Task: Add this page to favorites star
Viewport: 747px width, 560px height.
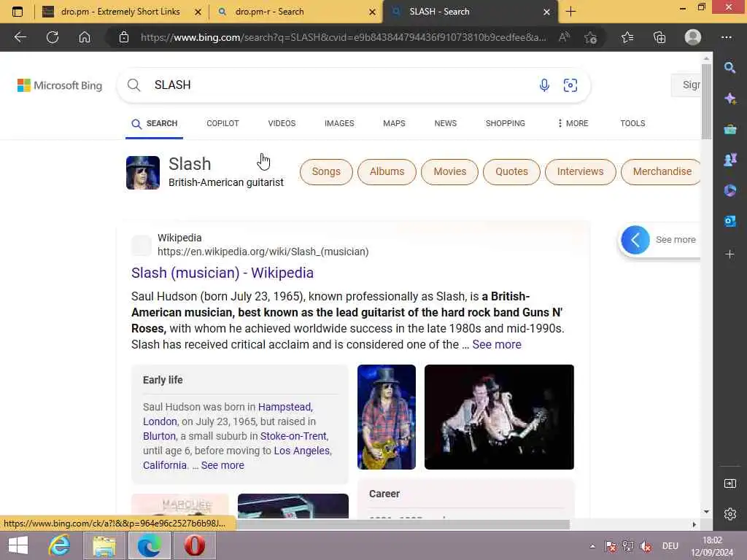Action: point(591,37)
